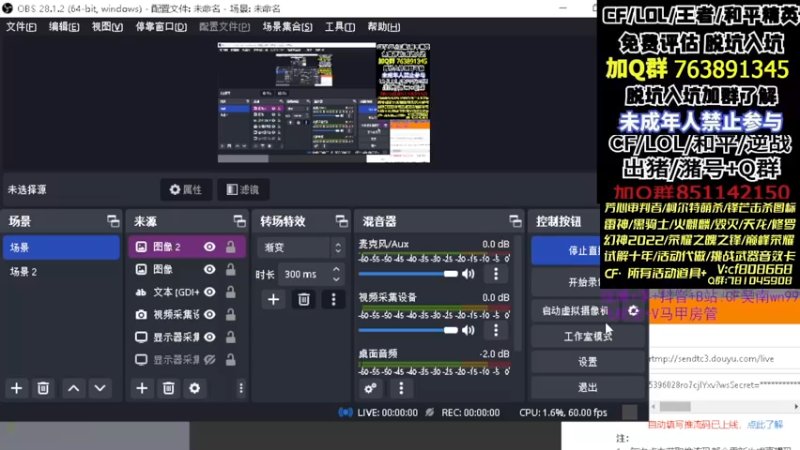Select the 文本 (GDI+) source
The height and width of the screenshot is (450, 800).
click(x=187, y=292)
